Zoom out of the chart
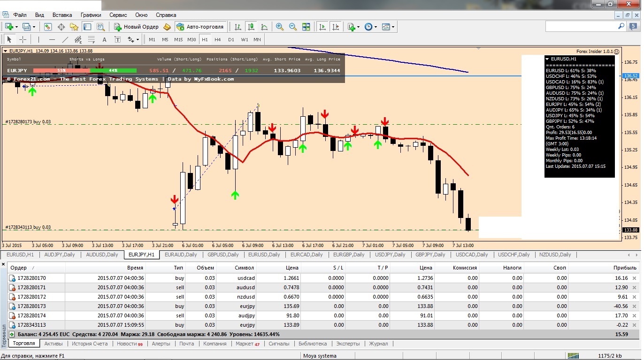644x360 pixels. 293,27
